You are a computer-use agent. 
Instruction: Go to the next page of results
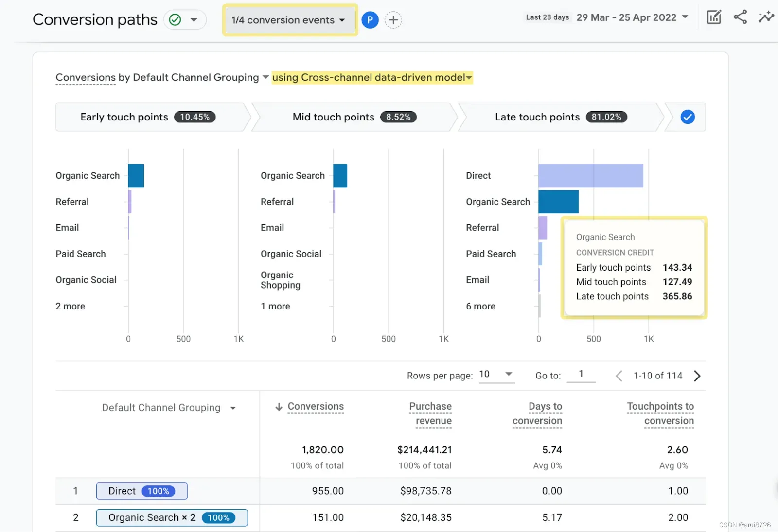(x=697, y=376)
